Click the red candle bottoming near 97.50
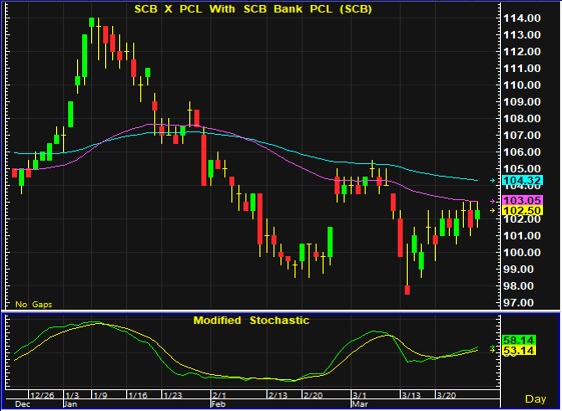Screen dimensions: 562x411 click(x=407, y=290)
